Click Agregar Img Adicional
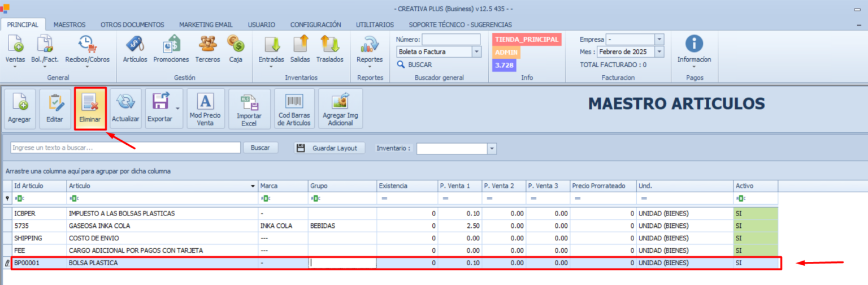Image resolution: width=868 pixels, height=285 pixels. coord(341,109)
